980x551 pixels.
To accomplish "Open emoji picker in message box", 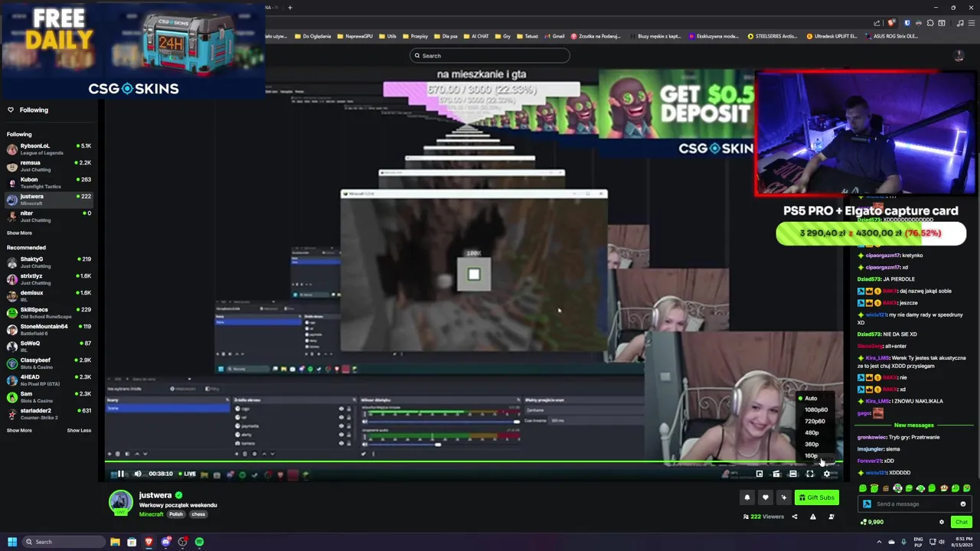I will (963, 504).
